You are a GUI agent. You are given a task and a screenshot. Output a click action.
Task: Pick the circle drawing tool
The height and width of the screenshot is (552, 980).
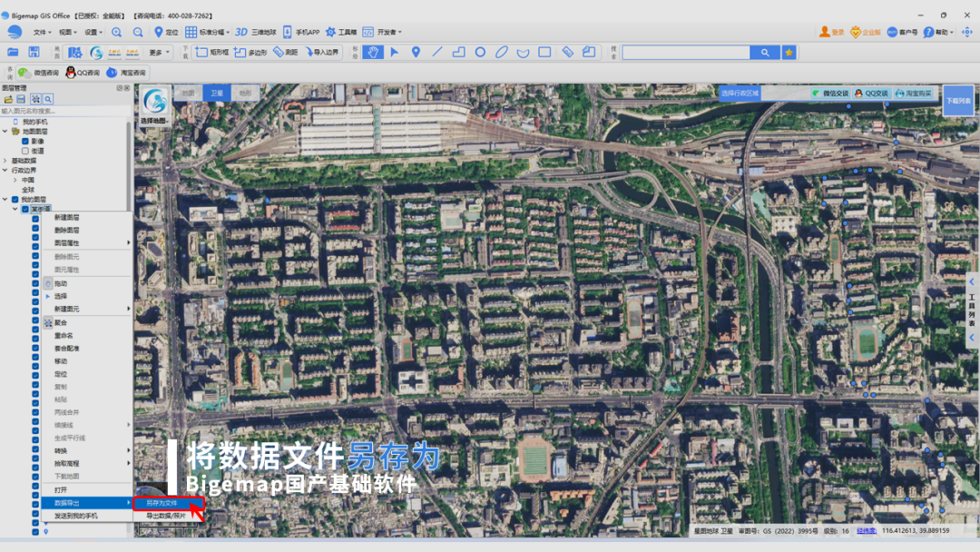click(x=480, y=53)
